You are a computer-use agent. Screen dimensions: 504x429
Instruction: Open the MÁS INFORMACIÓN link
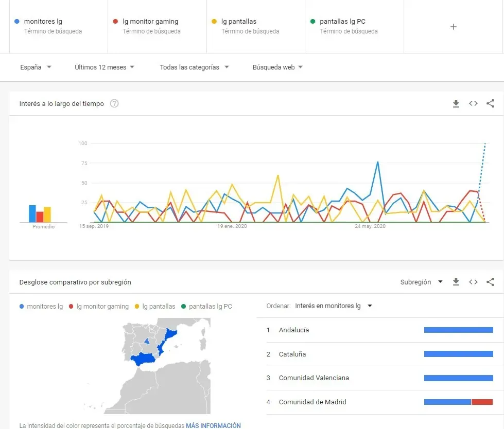coord(213,425)
